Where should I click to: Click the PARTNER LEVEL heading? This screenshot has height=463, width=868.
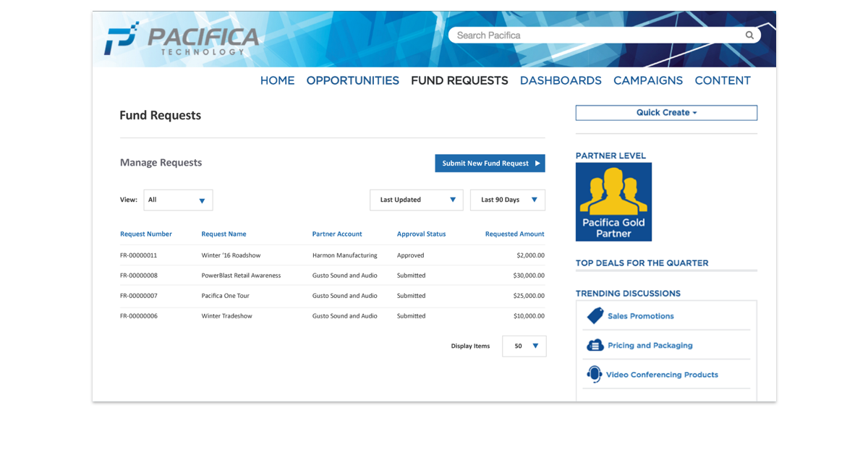(x=610, y=156)
